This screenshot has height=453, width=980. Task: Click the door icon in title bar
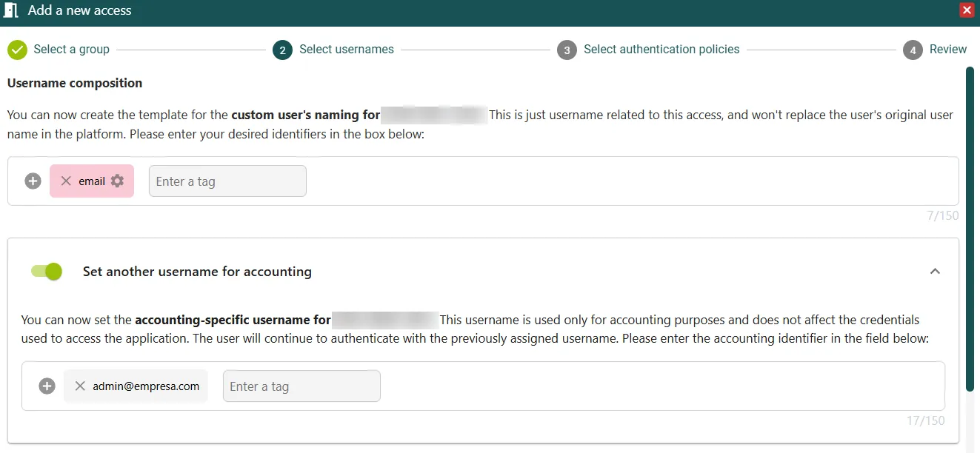click(x=11, y=11)
